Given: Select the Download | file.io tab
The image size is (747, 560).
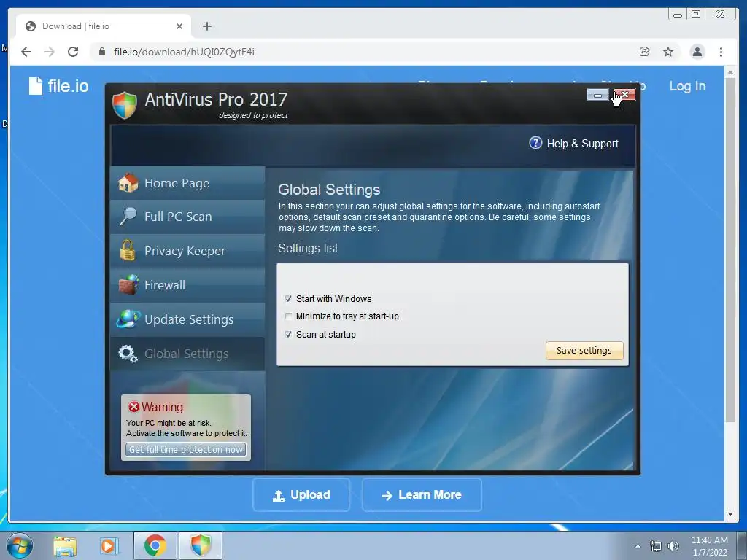Looking at the screenshot, I should tap(104, 26).
